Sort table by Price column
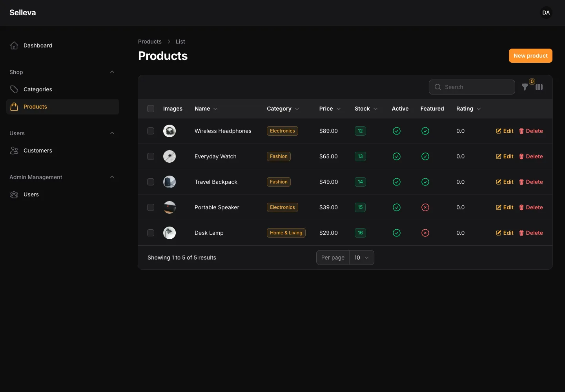The image size is (565, 392). click(x=330, y=109)
